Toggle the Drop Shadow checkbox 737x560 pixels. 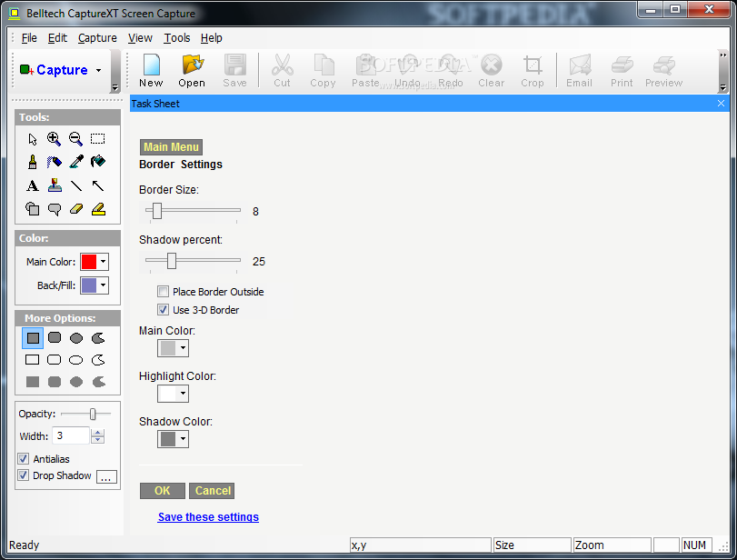[x=23, y=475]
